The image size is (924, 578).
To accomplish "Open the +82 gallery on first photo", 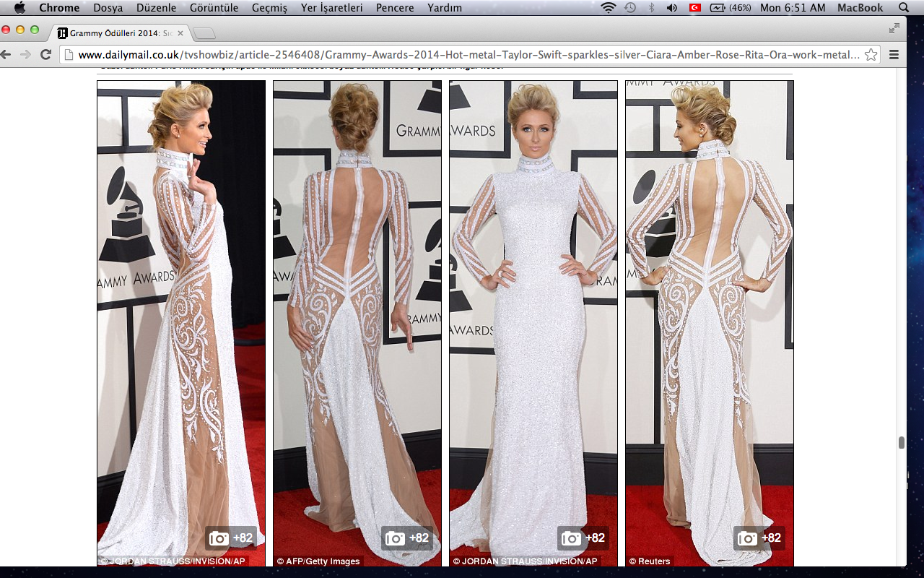I will tap(232, 538).
